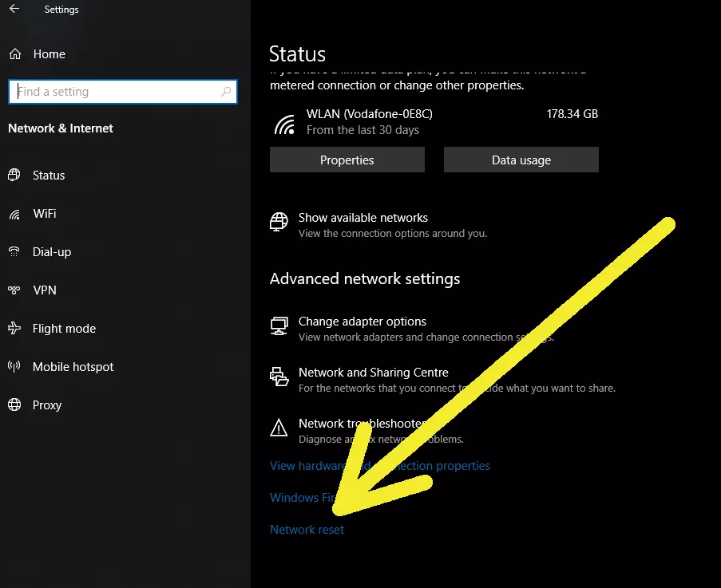Click the WLAN (Vodafone-0E8C) network name
The height and width of the screenshot is (588, 721).
[x=370, y=114]
